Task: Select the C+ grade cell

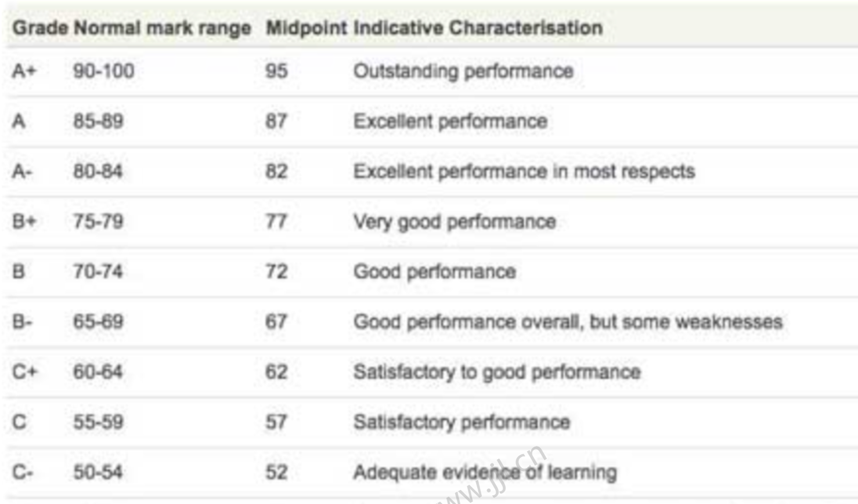Action: (x=24, y=372)
